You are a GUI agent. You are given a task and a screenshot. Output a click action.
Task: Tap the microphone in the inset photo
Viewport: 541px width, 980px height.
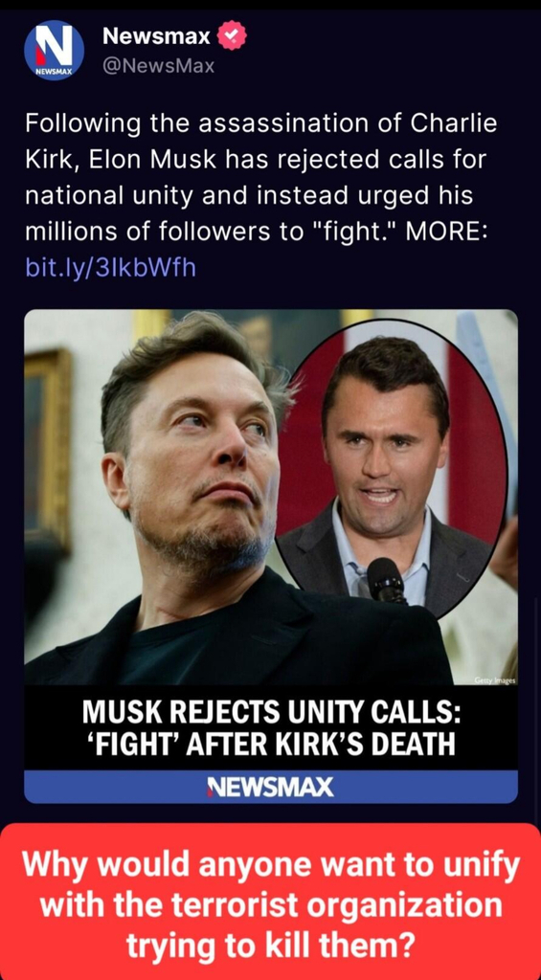tap(385, 579)
